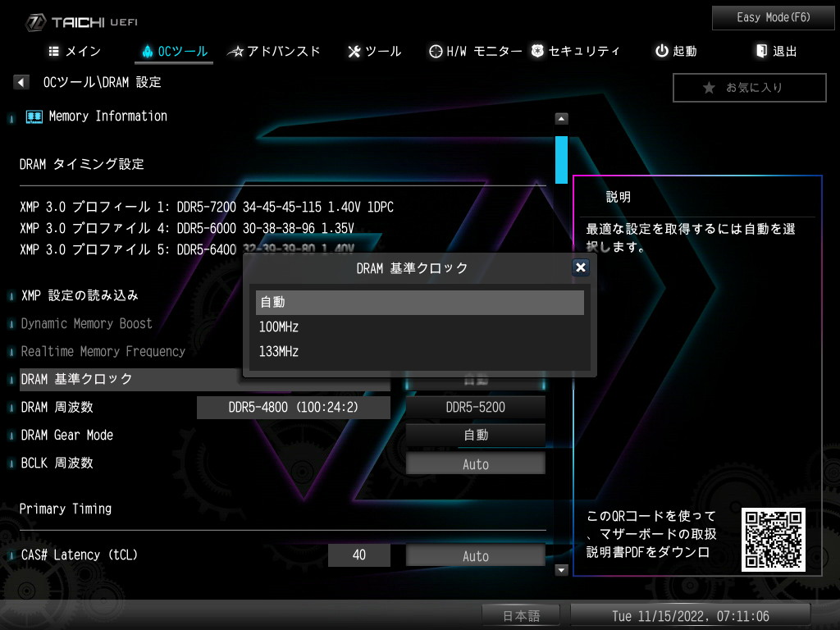Click the date and time display
Screen dimensions: 840x630
coord(691,615)
